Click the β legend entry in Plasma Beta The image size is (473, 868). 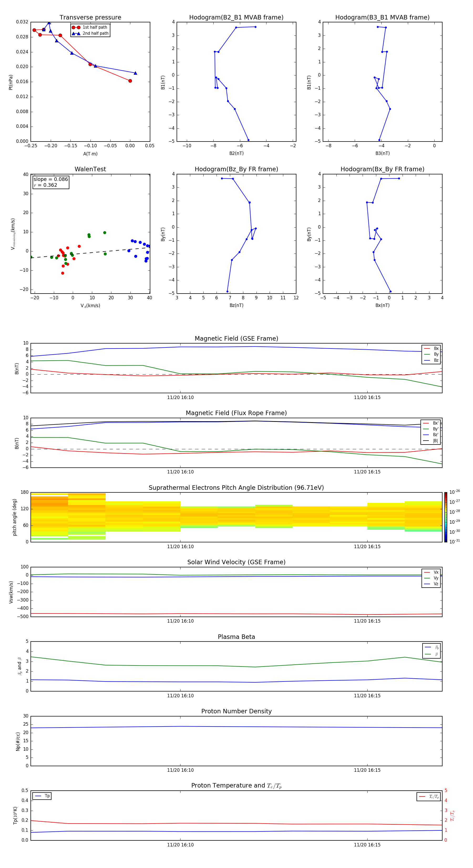tap(431, 654)
